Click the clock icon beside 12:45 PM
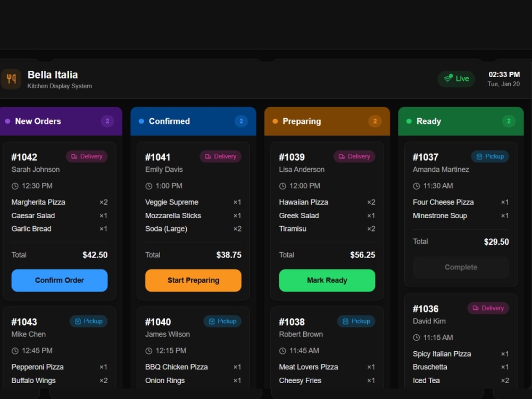The height and width of the screenshot is (399, 532). click(x=15, y=351)
